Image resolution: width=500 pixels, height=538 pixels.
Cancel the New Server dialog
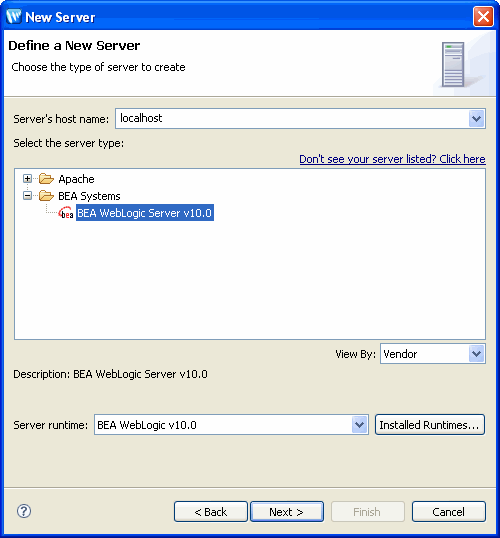coord(449,512)
